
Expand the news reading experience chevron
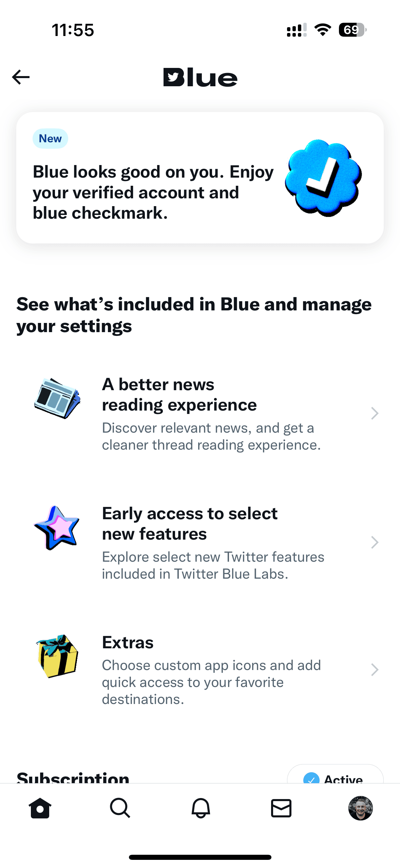click(x=375, y=413)
